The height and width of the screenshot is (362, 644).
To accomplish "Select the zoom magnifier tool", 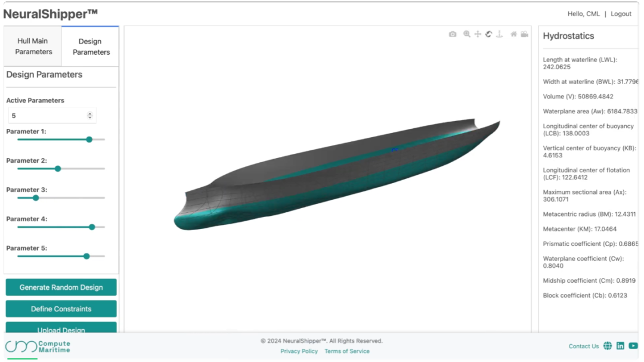I will pos(466,34).
